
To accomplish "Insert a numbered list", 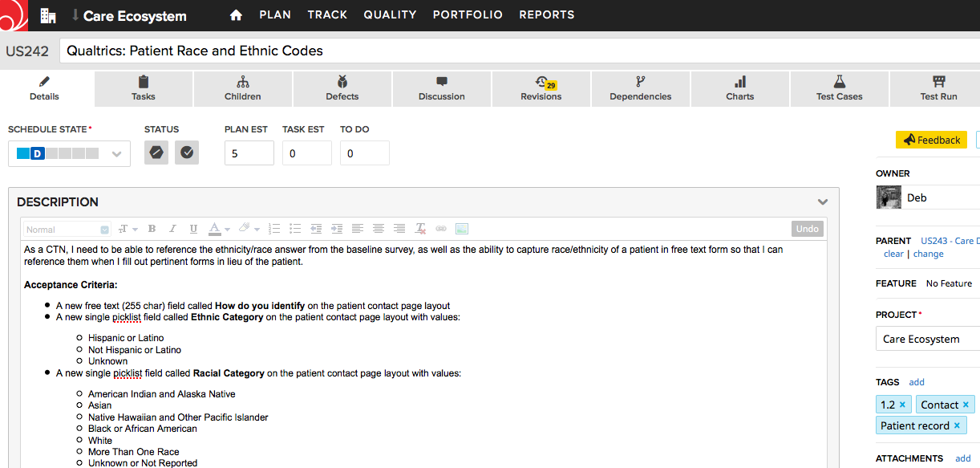I will 273,229.
